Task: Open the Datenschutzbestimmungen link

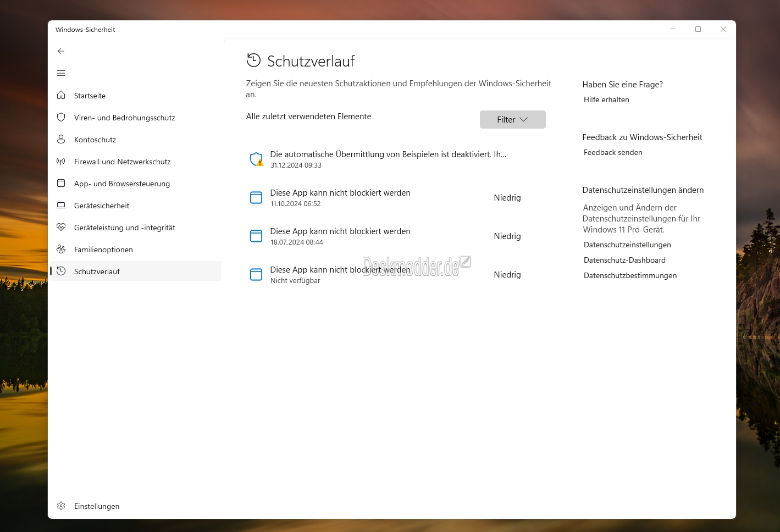Action: pos(630,275)
